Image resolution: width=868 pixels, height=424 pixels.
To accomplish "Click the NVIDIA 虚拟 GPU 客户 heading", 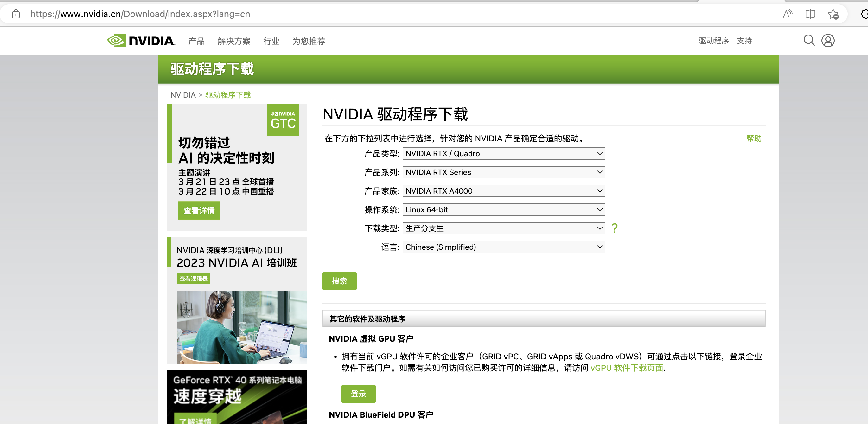I will click(x=371, y=338).
